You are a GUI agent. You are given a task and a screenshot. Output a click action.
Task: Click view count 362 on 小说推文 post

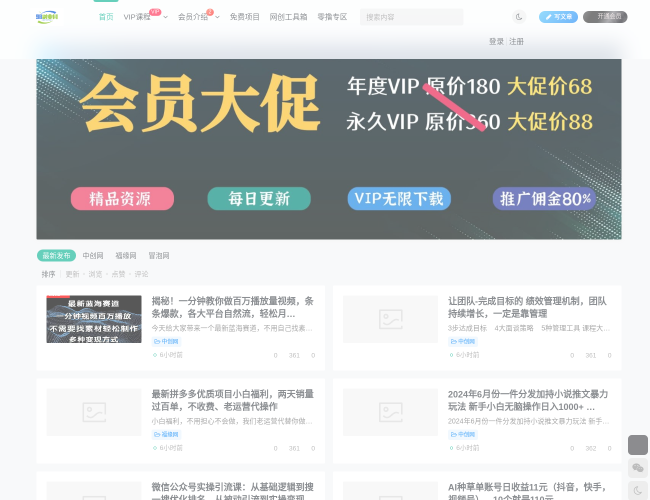tap(591, 448)
